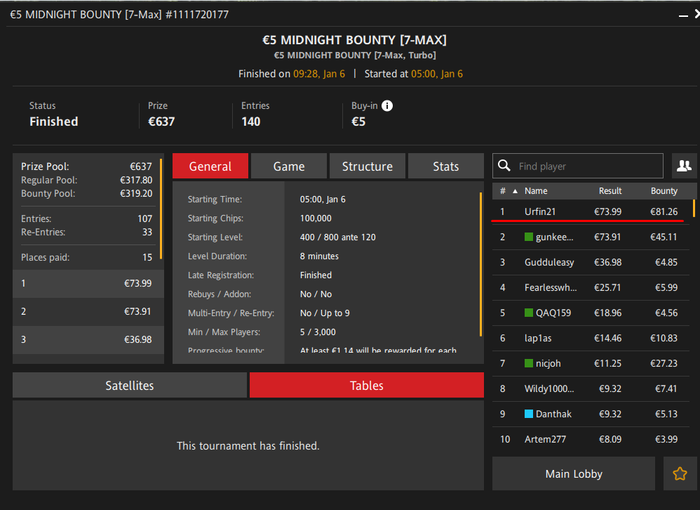Select player Fearlesswh... row
This screenshot has height=510, width=700.
click(x=591, y=288)
